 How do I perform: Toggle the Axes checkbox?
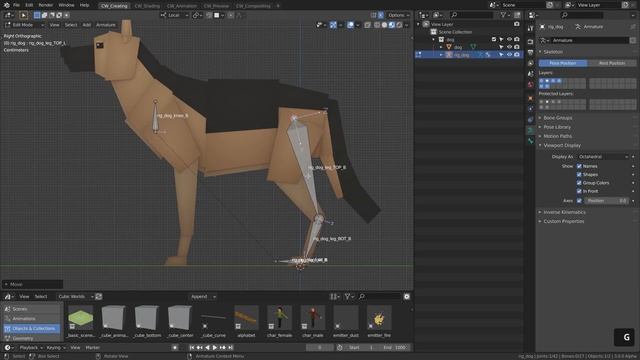tap(579, 201)
